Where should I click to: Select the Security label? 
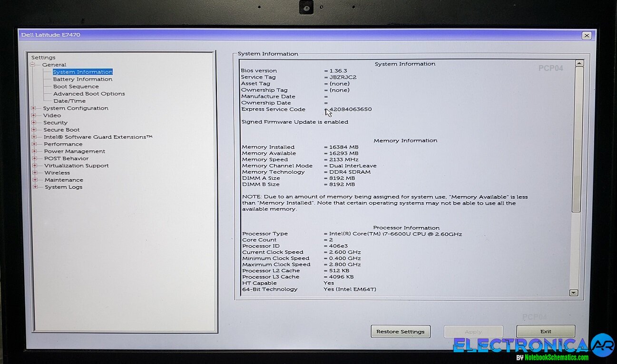(x=55, y=122)
